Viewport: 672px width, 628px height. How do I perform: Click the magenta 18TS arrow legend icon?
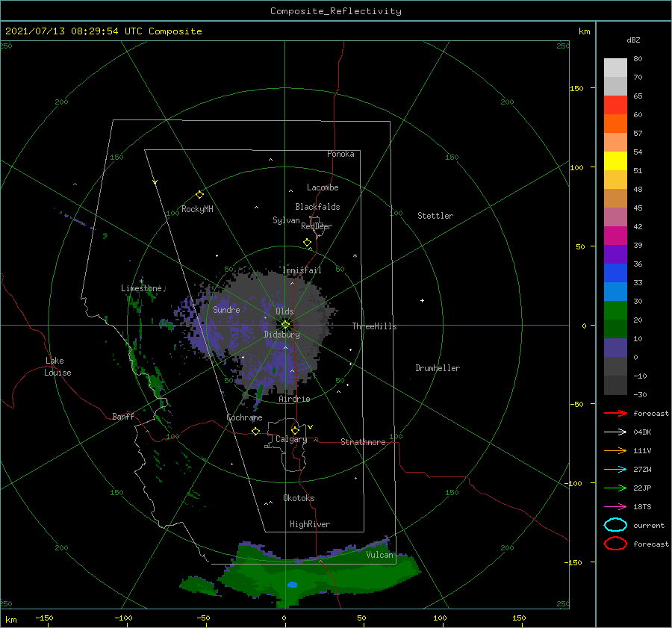tap(615, 507)
